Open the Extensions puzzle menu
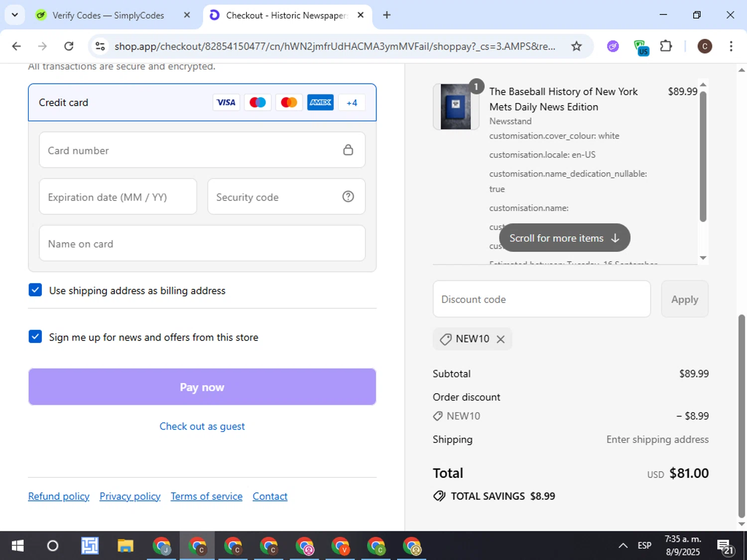Viewport: 747px width, 560px height. (666, 46)
